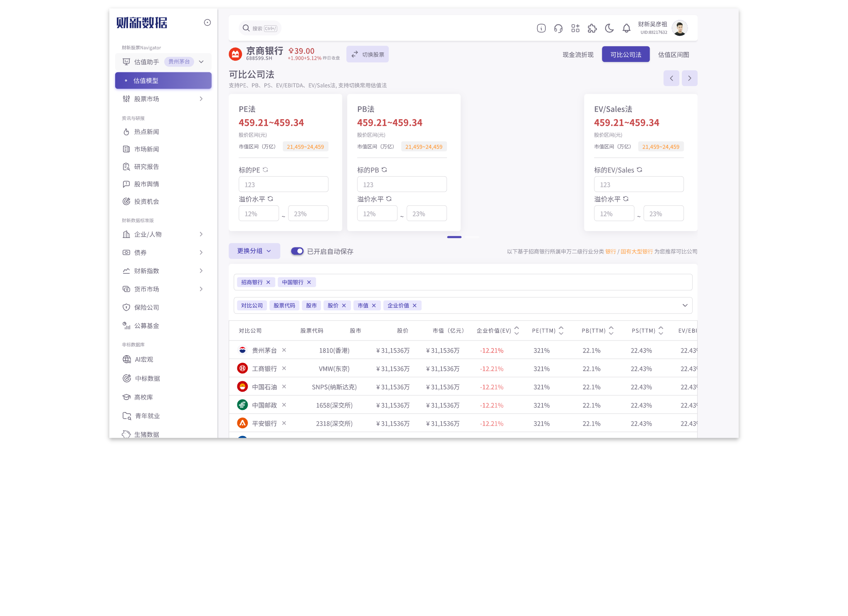848x616 pixels.
Task: Switch to 现金流折现 tab
Action: [x=578, y=54]
